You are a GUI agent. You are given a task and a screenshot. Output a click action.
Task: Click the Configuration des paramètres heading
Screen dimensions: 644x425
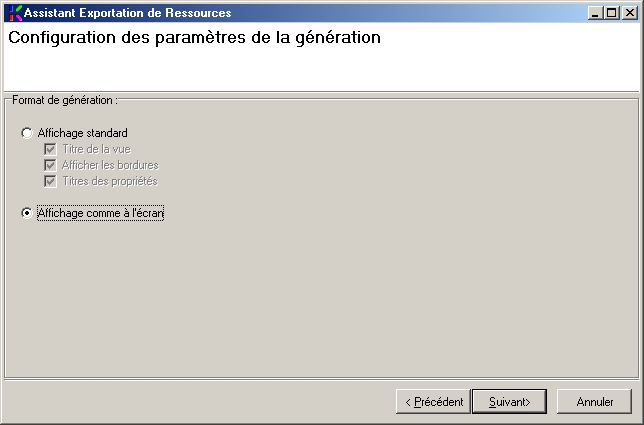tap(194, 39)
